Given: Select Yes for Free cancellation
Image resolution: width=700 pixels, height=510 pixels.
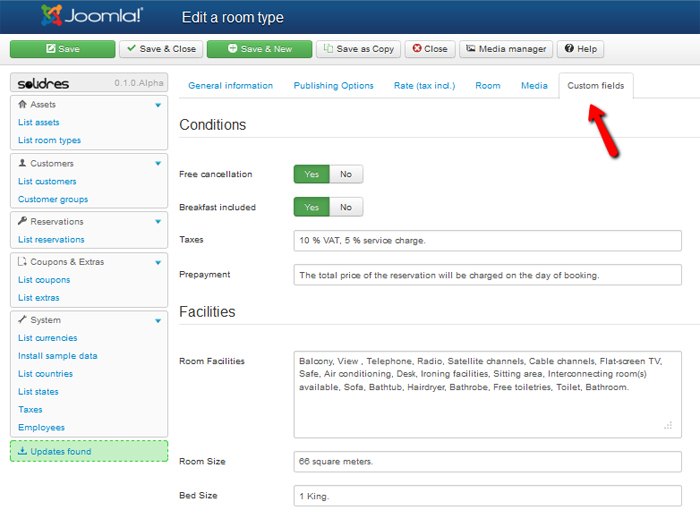Looking at the screenshot, I should point(311,174).
